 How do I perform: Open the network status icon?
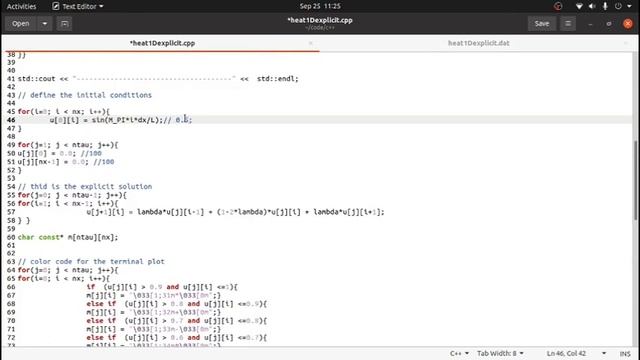pos(579,6)
